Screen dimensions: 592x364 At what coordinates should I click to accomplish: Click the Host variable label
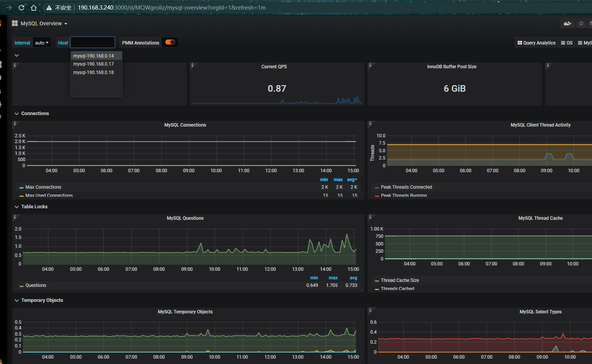[x=63, y=43]
